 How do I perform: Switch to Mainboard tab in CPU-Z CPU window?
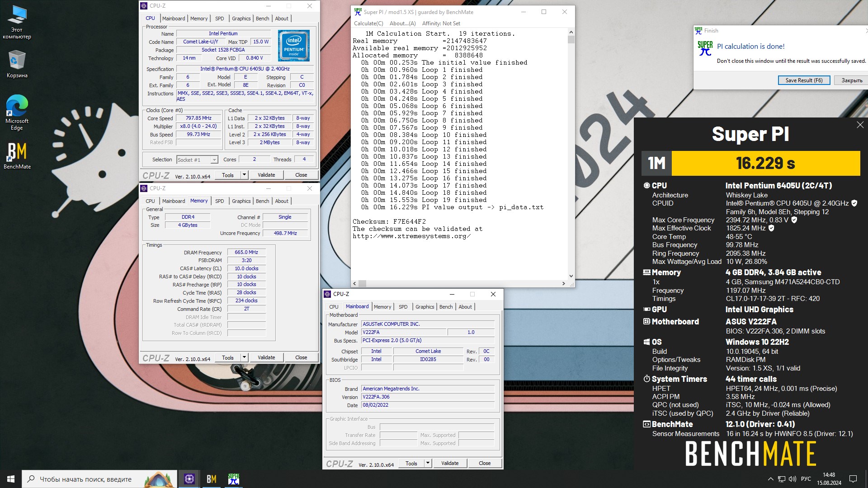tap(174, 19)
